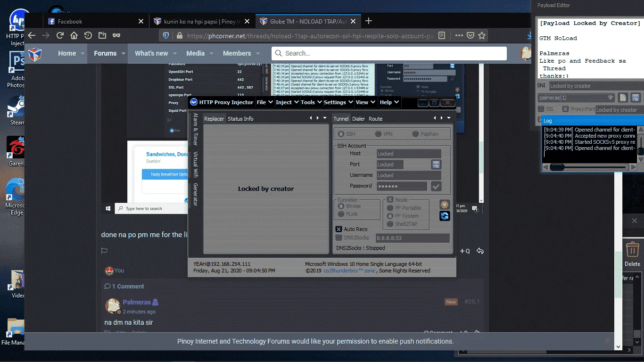Click the Media nav link
Viewport: 644px width, 362px height.
point(195,53)
